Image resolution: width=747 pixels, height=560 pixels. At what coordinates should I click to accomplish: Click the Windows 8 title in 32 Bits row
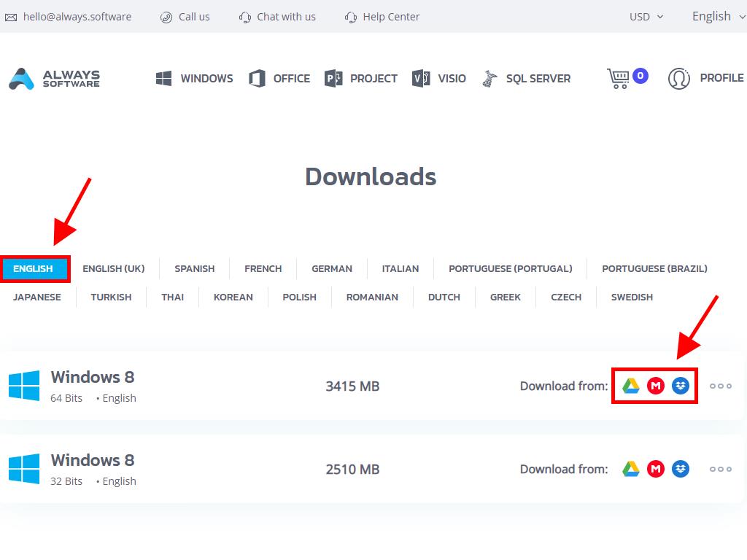tap(93, 461)
